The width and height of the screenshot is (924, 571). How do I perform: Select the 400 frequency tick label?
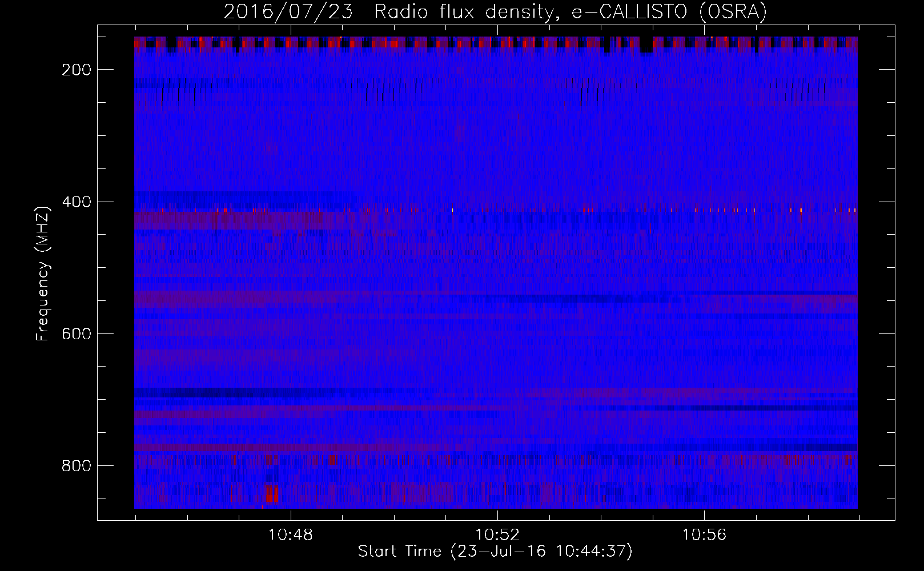pyautogui.click(x=76, y=202)
